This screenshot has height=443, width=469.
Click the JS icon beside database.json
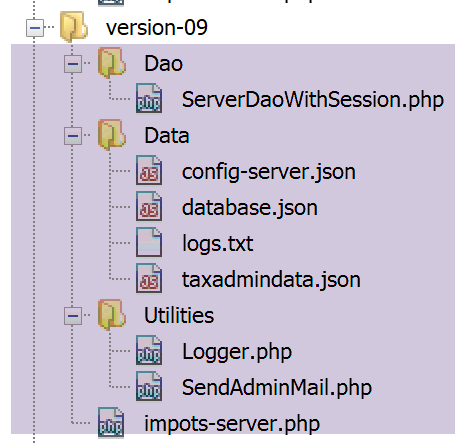tap(149, 206)
